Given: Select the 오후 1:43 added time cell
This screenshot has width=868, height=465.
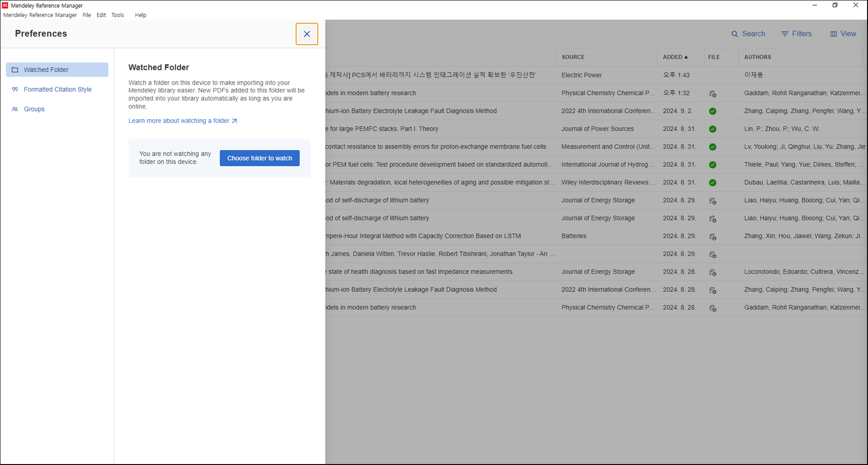Looking at the screenshot, I should [x=676, y=75].
